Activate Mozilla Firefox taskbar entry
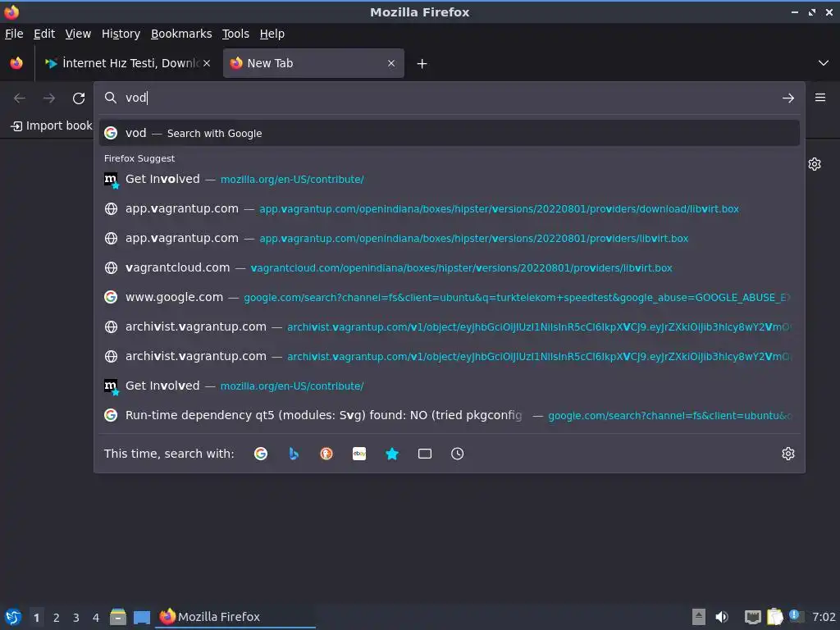The image size is (840, 630). [235, 617]
